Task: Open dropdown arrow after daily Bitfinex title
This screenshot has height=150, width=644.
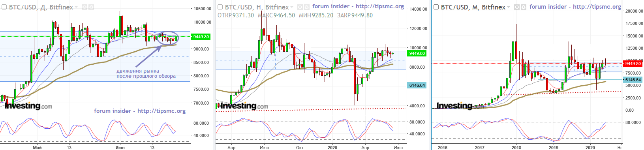Action: 76,7
